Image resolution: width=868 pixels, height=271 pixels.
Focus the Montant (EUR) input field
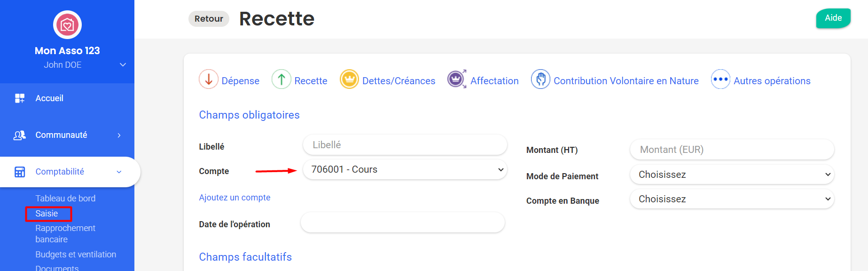[732, 150]
